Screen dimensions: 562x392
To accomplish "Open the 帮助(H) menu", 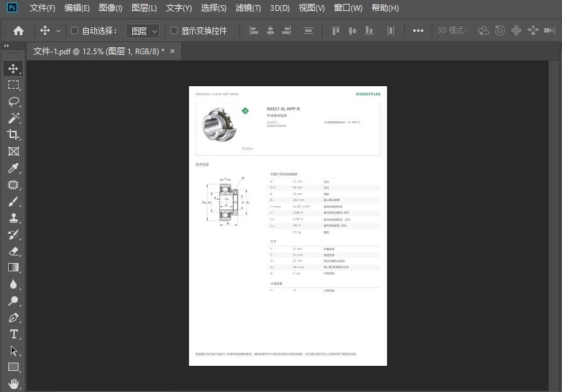I will click(385, 8).
